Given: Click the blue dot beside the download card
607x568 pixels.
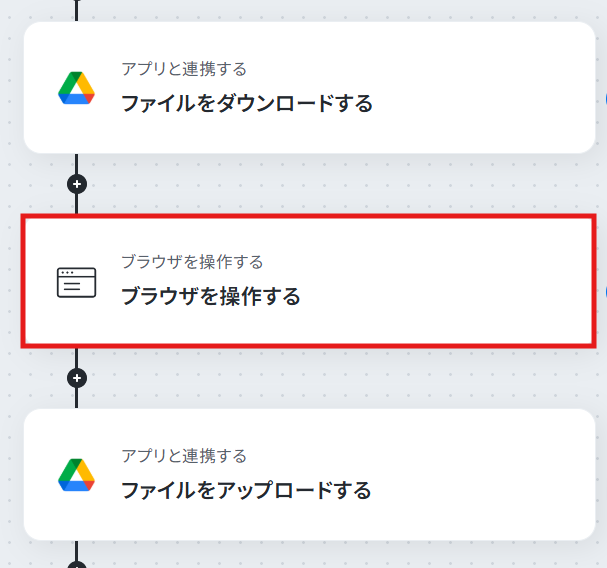Looking at the screenshot, I should click(605, 99).
